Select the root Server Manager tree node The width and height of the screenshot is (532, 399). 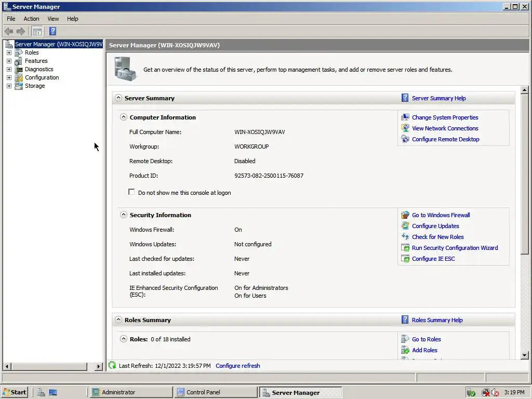[x=58, y=44]
